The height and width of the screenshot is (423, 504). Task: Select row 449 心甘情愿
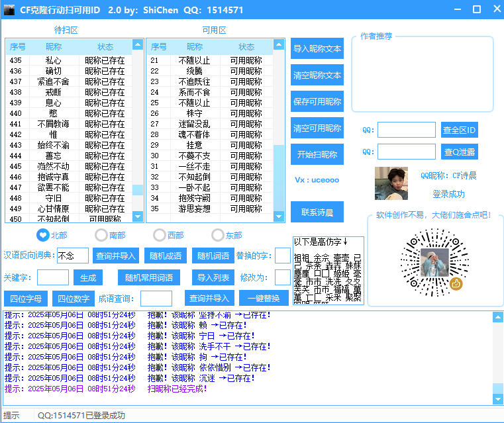[69, 209]
